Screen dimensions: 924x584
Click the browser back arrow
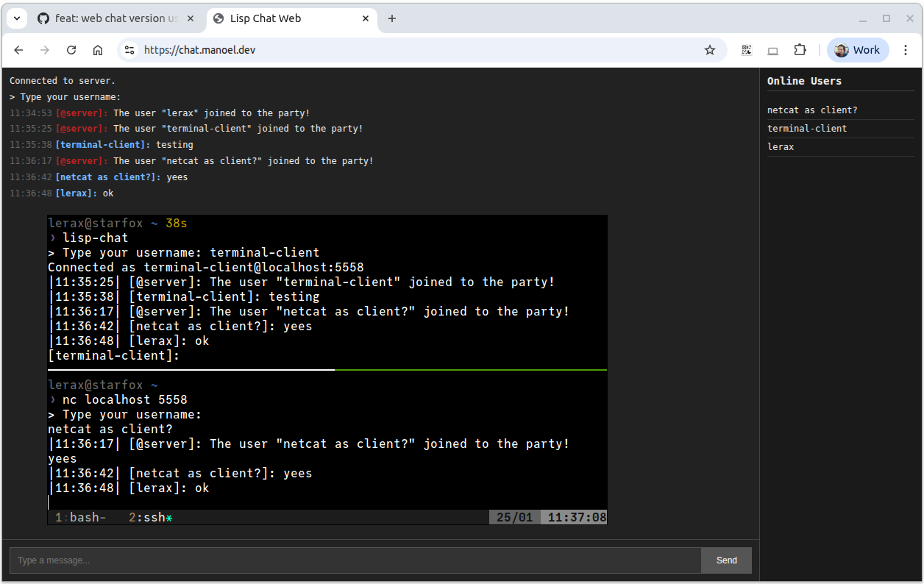click(19, 50)
